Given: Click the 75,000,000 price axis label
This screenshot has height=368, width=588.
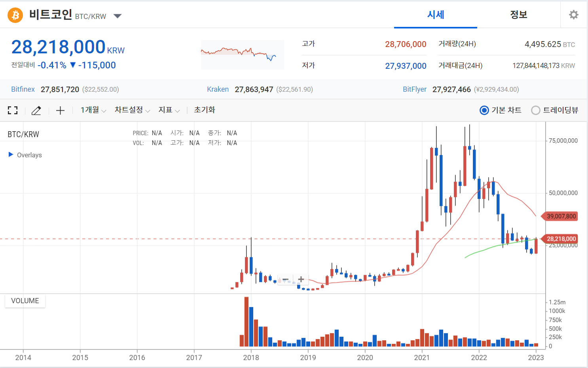Looking at the screenshot, I should coord(563,141).
